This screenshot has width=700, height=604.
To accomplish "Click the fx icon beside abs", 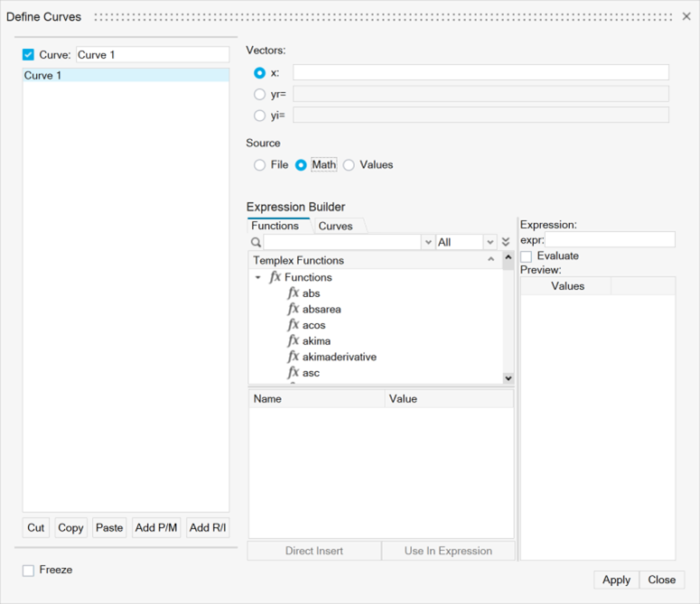I will (x=293, y=293).
